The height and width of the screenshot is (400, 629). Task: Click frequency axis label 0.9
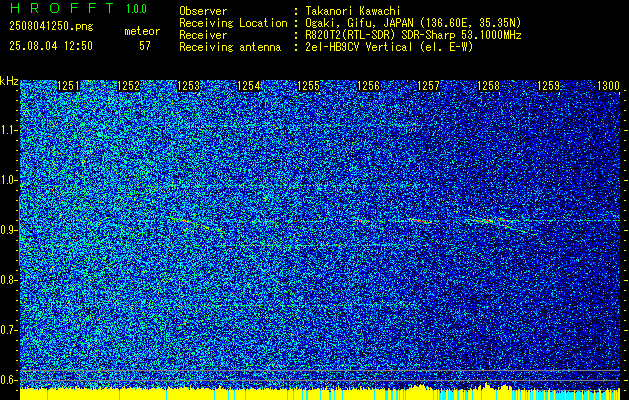point(9,230)
